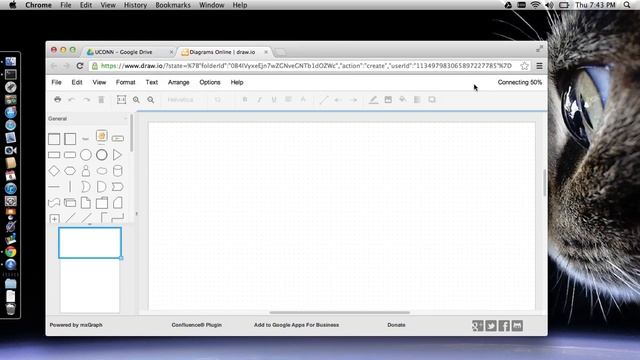This screenshot has height=360, width=640.
Task: Select the half-circle OR shape
Action: tap(102, 187)
